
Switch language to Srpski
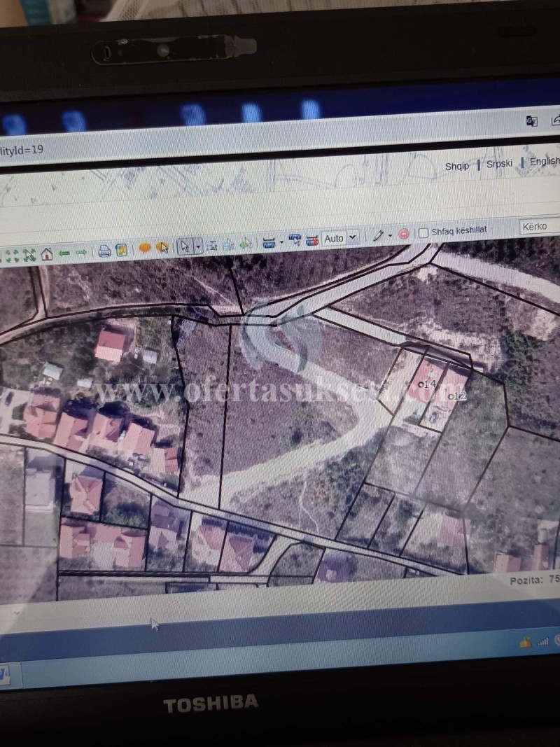tap(499, 164)
